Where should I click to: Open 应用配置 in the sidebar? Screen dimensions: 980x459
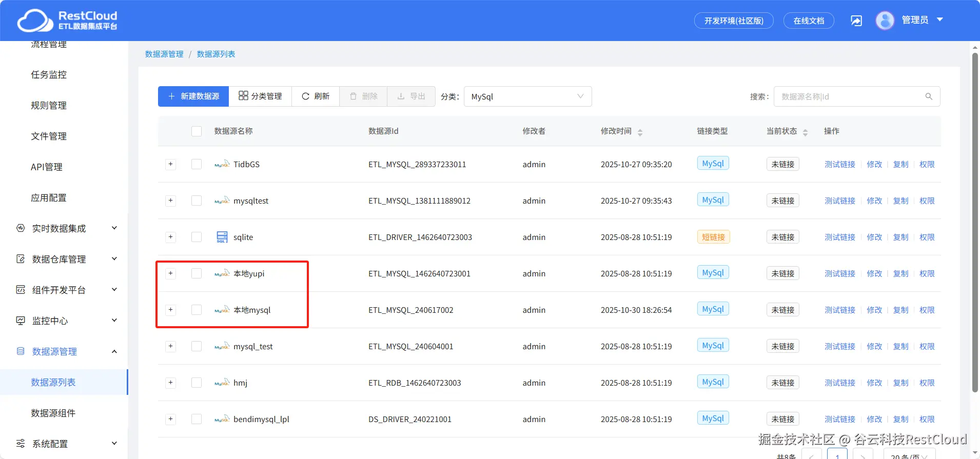coord(49,198)
